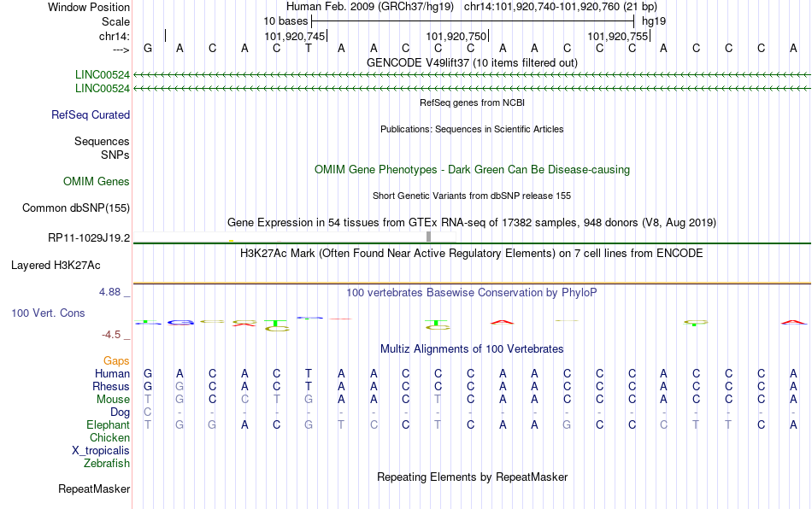Click the 4.88 PhyloP upper scale value

(109, 292)
